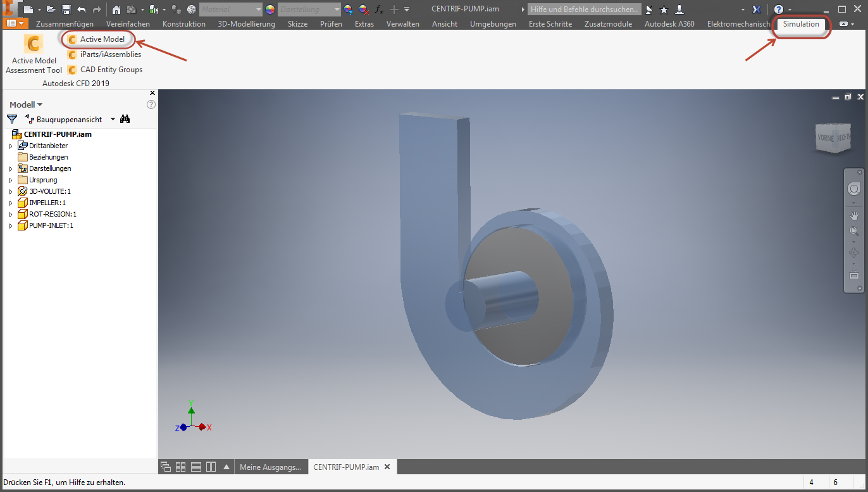Image resolution: width=868 pixels, height=492 pixels.
Task: Open the Extras ribbon tab
Action: [x=364, y=24]
